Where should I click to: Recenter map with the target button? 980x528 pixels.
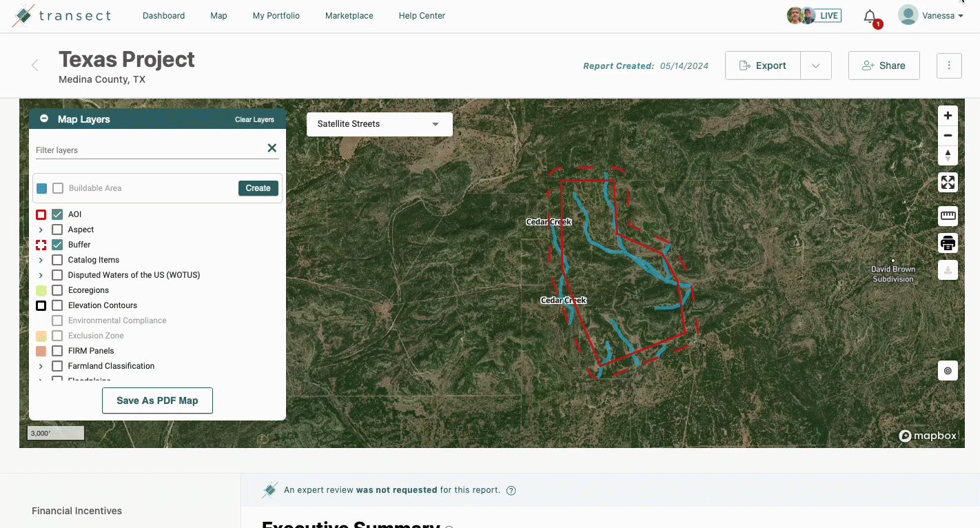[x=948, y=371]
